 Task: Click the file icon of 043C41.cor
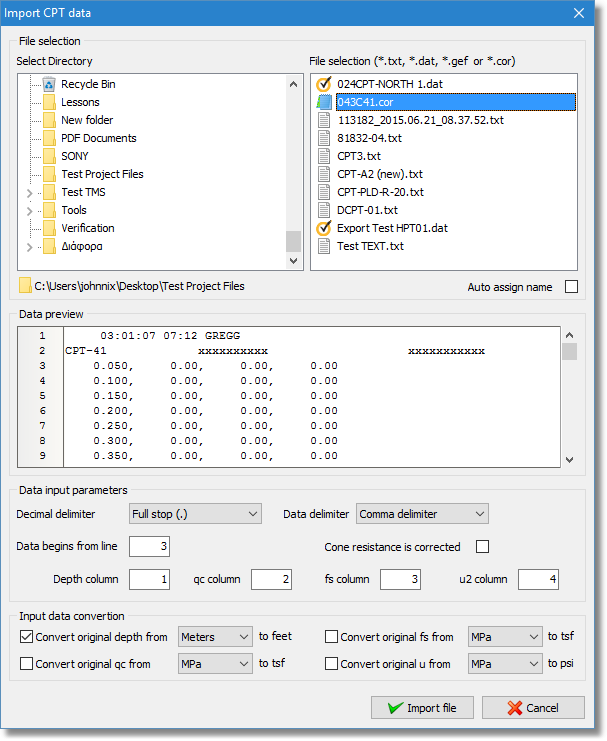(x=323, y=102)
